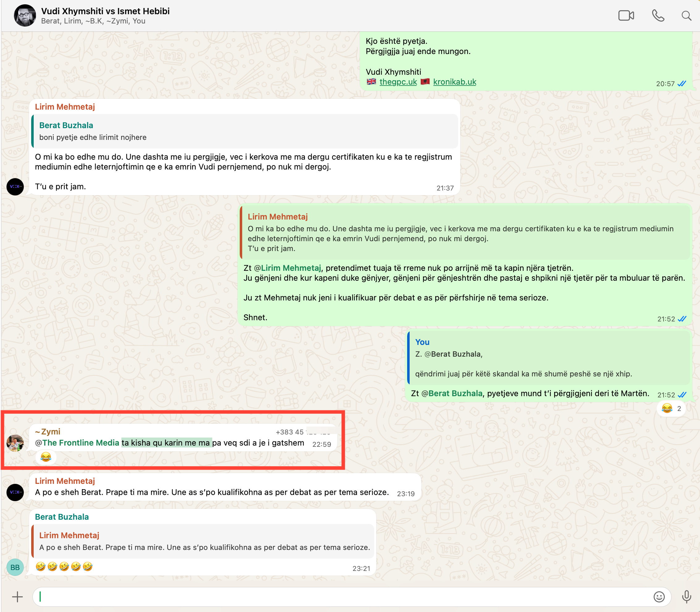Click the BB initials avatar
Viewport: 700px width, 612px height.
click(15, 567)
